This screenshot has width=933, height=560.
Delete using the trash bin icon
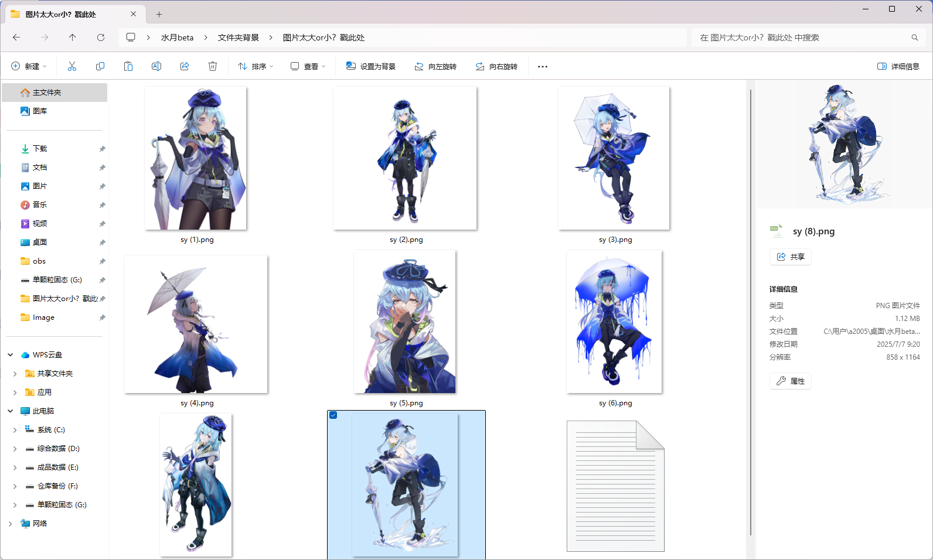(213, 66)
